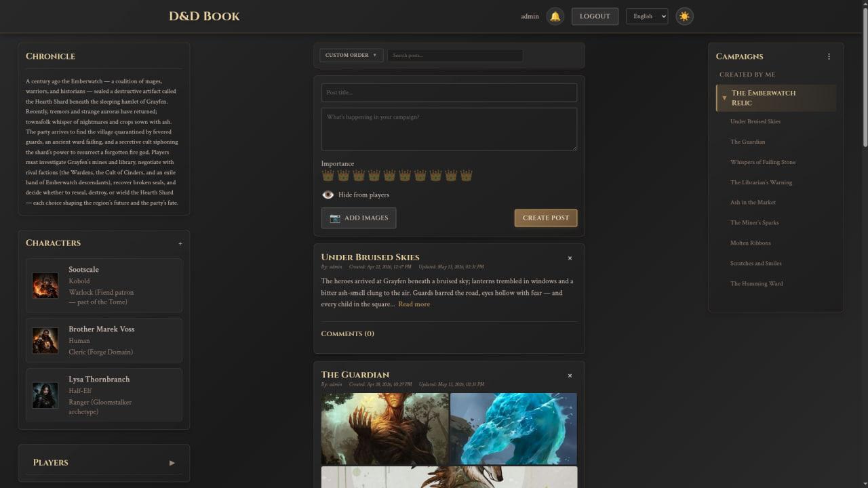
Task: Set importance to the sixth crown
Action: (x=405, y=176)
